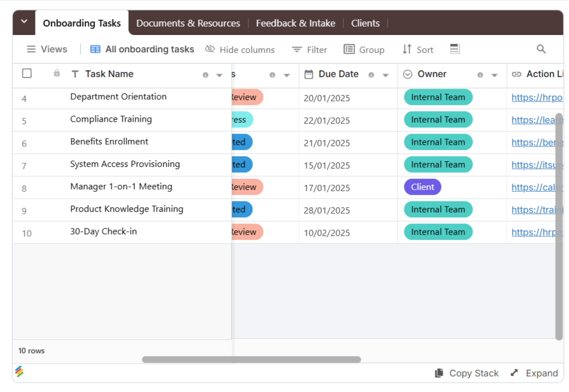The height and width of the screenshot is (392, 569).
Task: Click the info icon in Task Name header
Action: pyautogui.click(x=206, y=75)
